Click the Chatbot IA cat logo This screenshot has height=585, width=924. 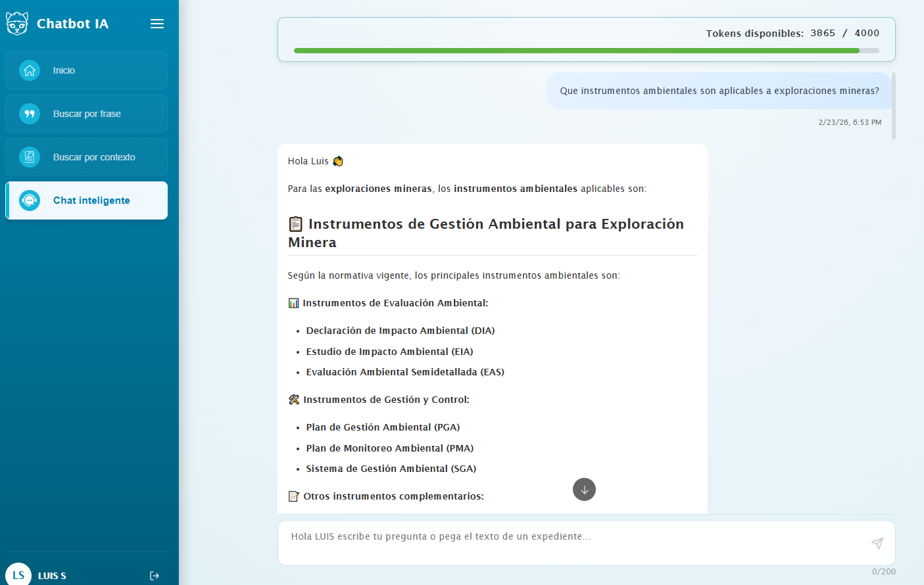click(x=17, y=24)
